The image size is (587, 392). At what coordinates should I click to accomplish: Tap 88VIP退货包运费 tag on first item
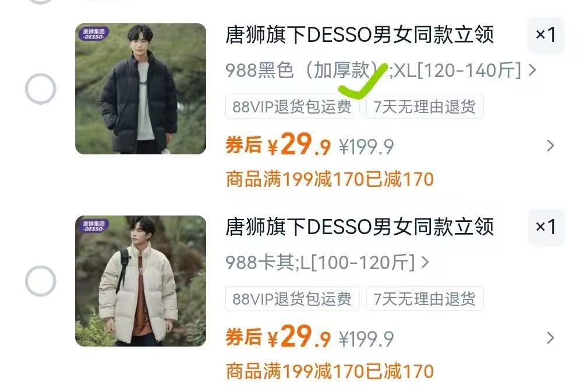coord(292,107)
